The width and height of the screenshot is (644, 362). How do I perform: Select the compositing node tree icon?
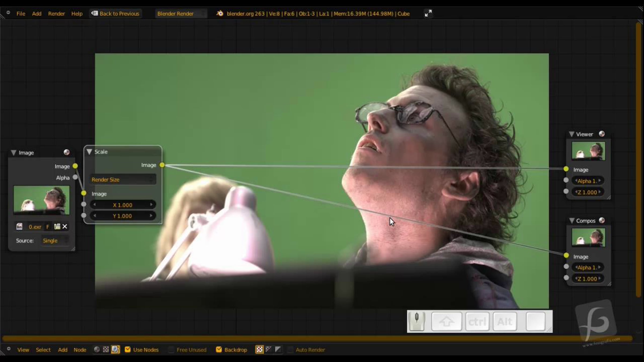click(115, 349)
